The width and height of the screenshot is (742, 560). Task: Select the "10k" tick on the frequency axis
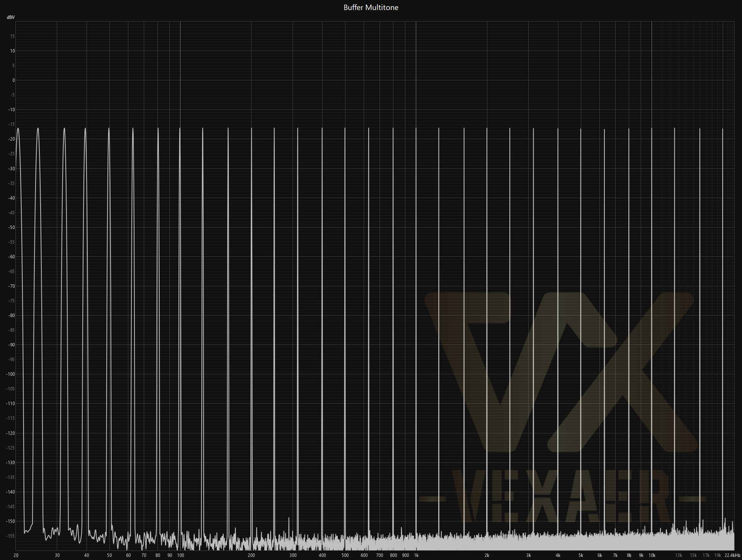tap(652, 555)
